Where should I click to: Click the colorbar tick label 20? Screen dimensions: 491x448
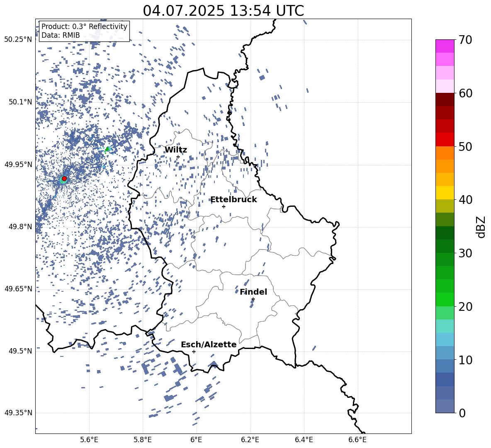click(x=465, y=306)
